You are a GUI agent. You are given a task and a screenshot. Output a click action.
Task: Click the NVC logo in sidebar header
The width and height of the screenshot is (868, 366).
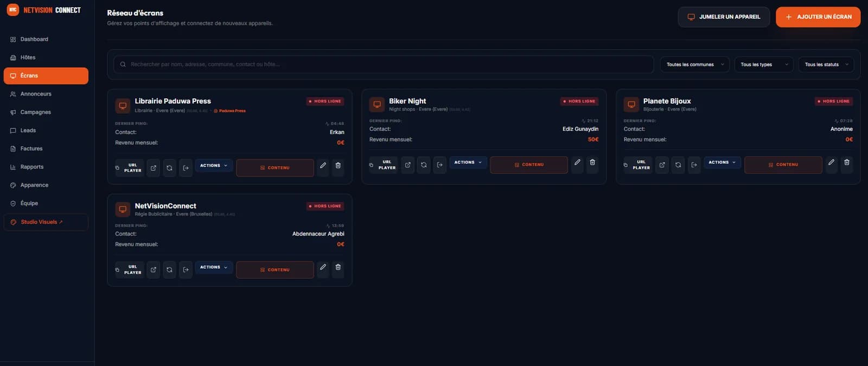click(12, 10)
